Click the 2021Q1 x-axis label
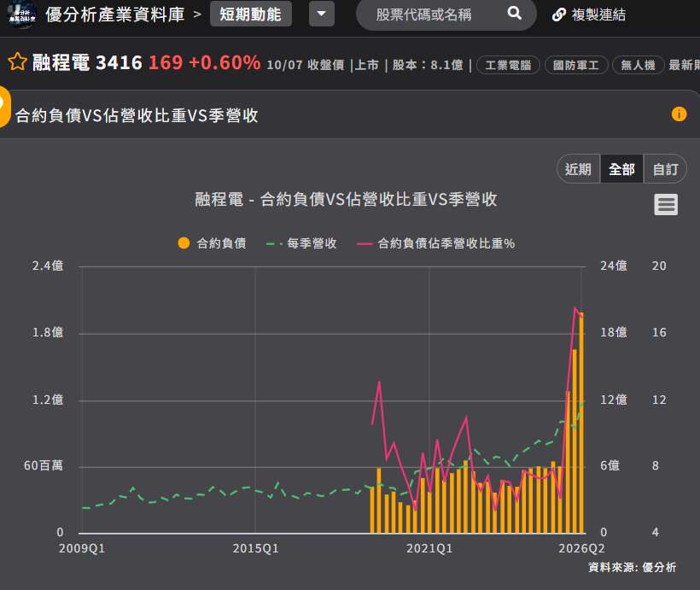This screenshot has width=700, height=590. (x=429, y=548)
